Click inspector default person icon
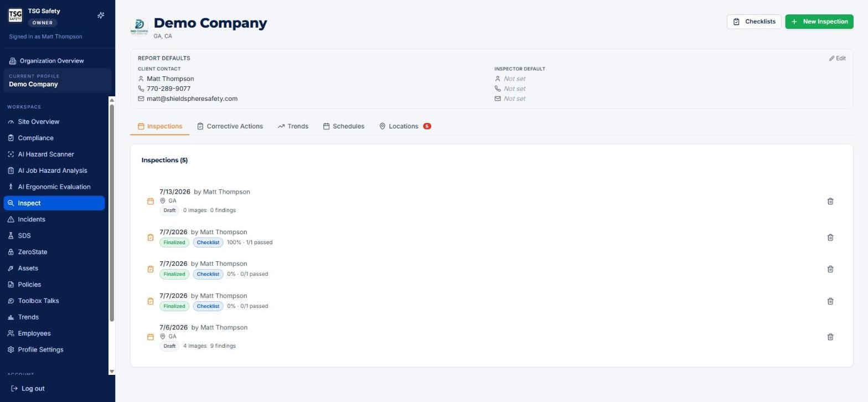 (497, 79)
